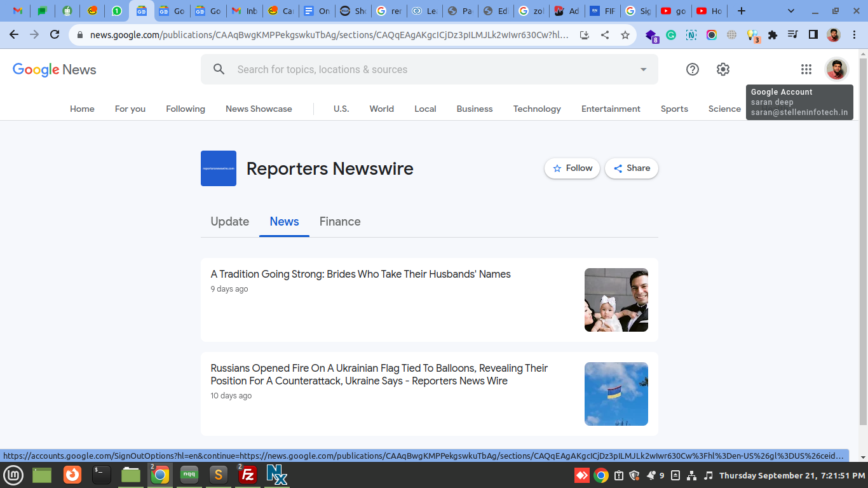Viewport: 868px width, 488px height.
Task: Open the media control playlist icon
Action: pyautogui.click(x=793, y=35)
